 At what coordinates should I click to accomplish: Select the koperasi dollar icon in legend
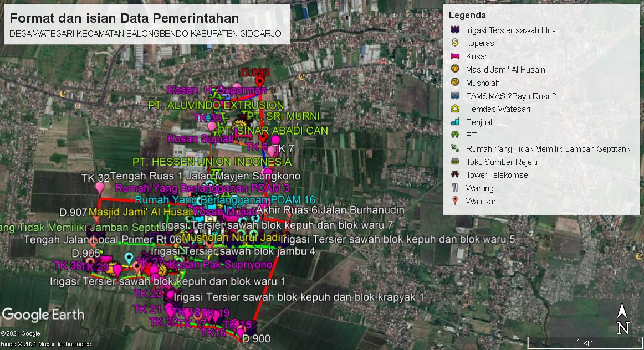[x=455, y=43]
